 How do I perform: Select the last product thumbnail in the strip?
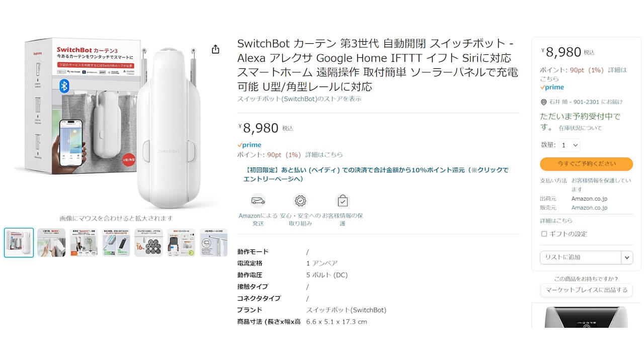[x=214, y=242]
